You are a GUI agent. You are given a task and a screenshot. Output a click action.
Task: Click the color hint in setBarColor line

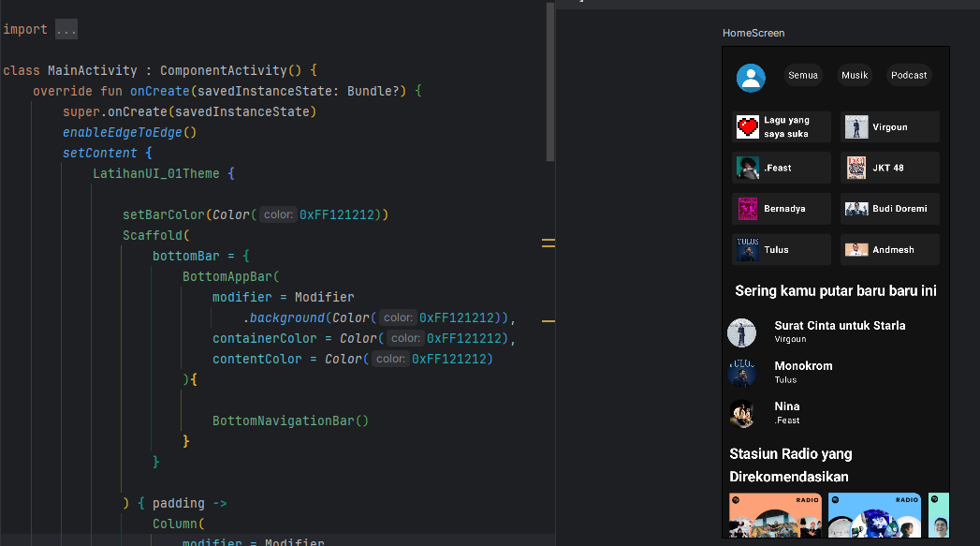[278, 214]
